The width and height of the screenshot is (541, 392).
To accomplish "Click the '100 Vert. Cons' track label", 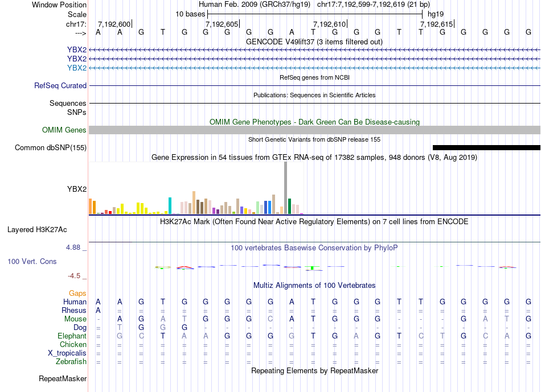I will tap(32, 261).
